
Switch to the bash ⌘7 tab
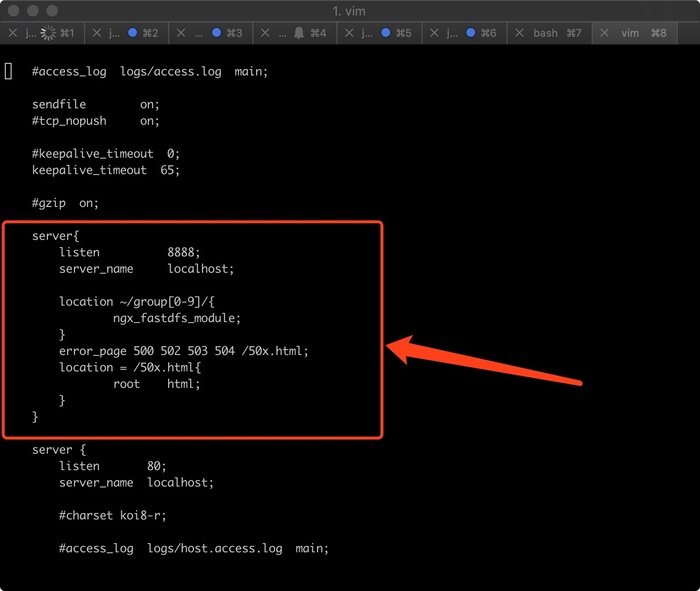(550, 33)
